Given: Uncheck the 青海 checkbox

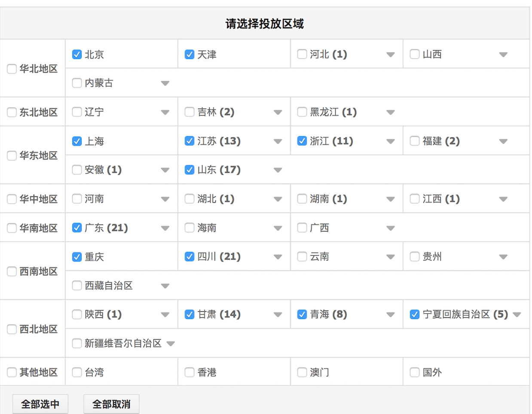Looking at the screenshot, I should pyautogui.click(x=302, y=314).
